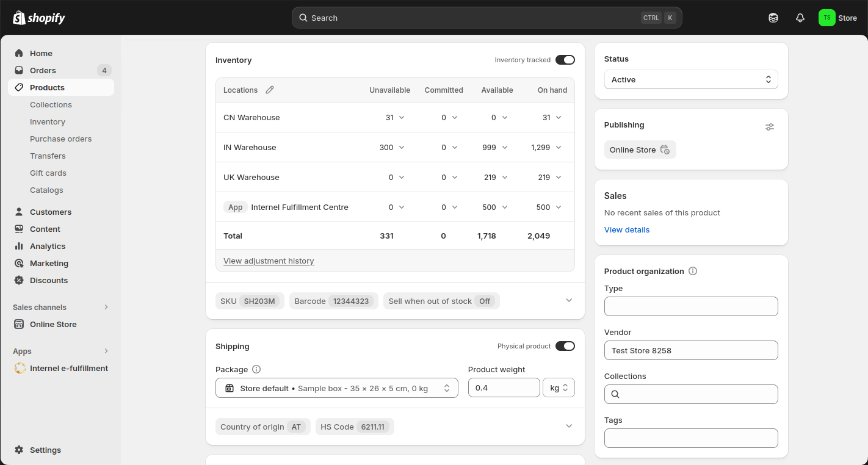Open the kg weight unit dropdown
868x465 pixels.
tap(559, 388)
